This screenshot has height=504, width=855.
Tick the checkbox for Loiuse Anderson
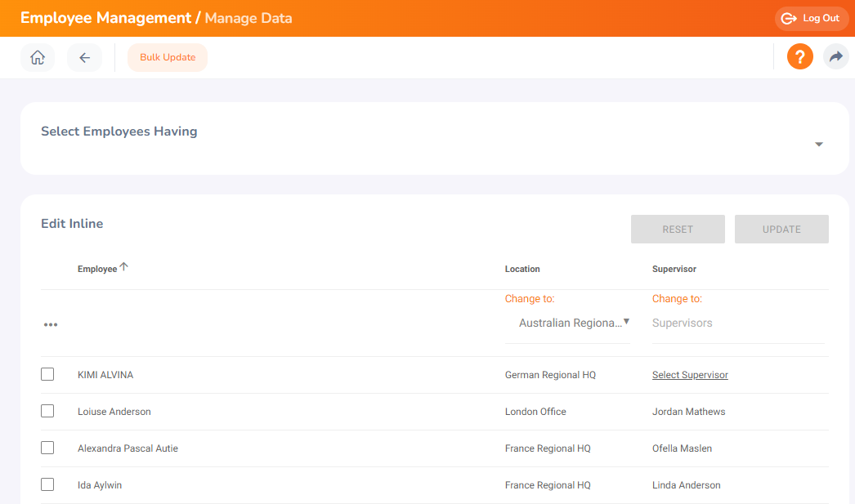click(47, 411)
